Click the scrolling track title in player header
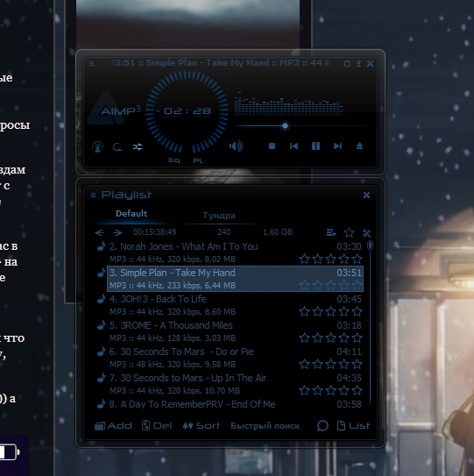Viewport: 474px width, 476px height. coord(221,63)
